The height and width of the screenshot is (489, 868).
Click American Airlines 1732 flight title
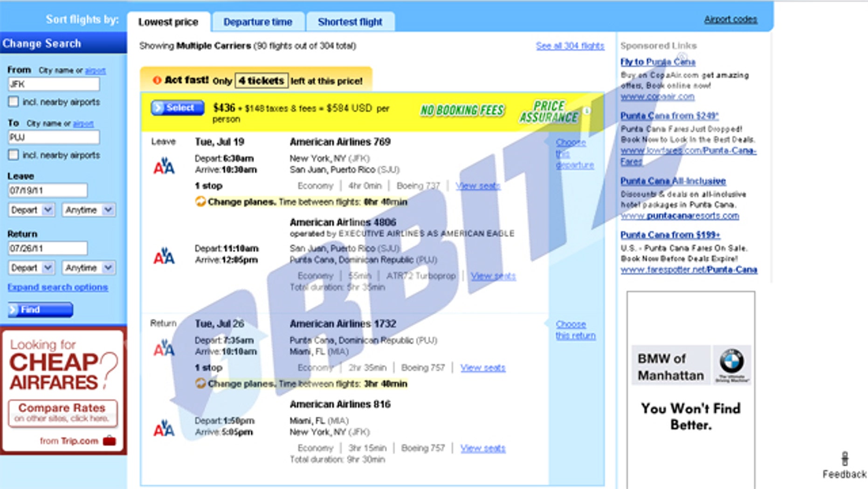(x=343, y=323)
